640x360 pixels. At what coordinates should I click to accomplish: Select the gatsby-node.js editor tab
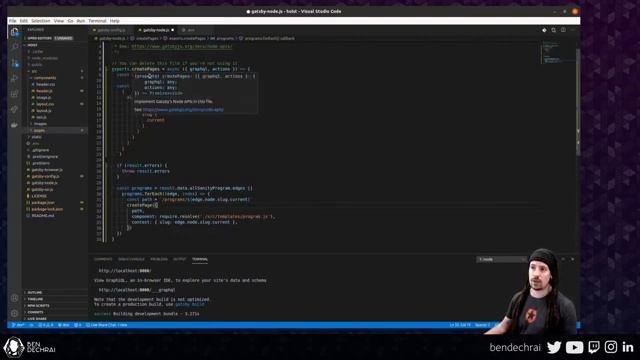pyautogui.click(x=156, y=30)
